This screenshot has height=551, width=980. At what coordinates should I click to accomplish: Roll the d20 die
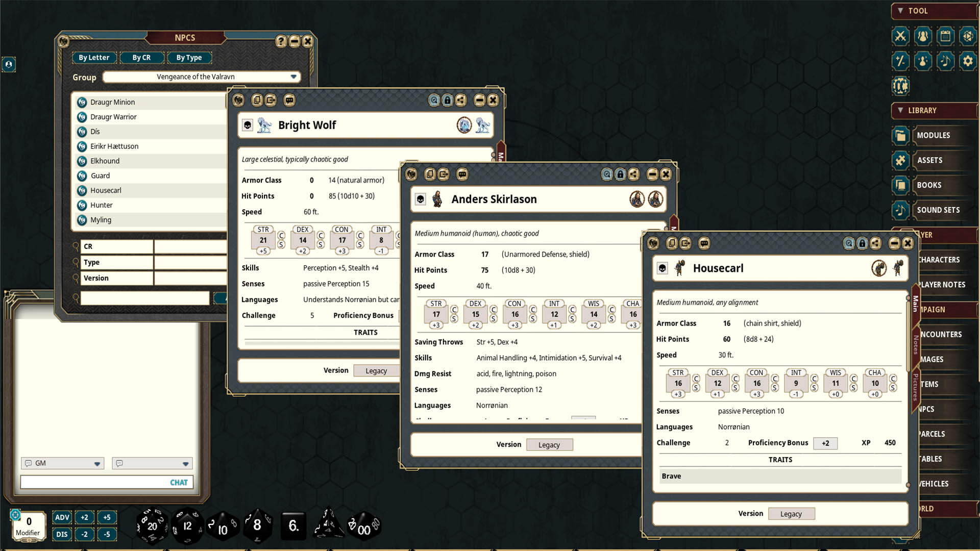152,525
